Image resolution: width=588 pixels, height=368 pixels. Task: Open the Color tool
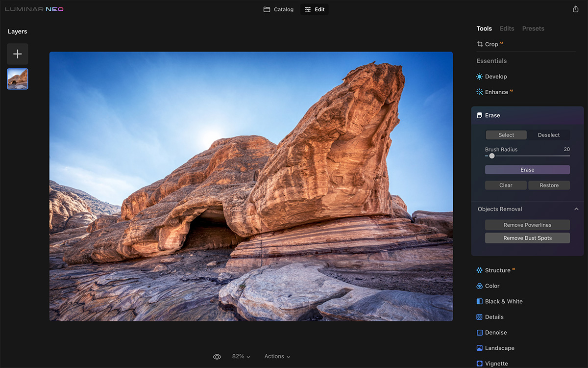491,286
